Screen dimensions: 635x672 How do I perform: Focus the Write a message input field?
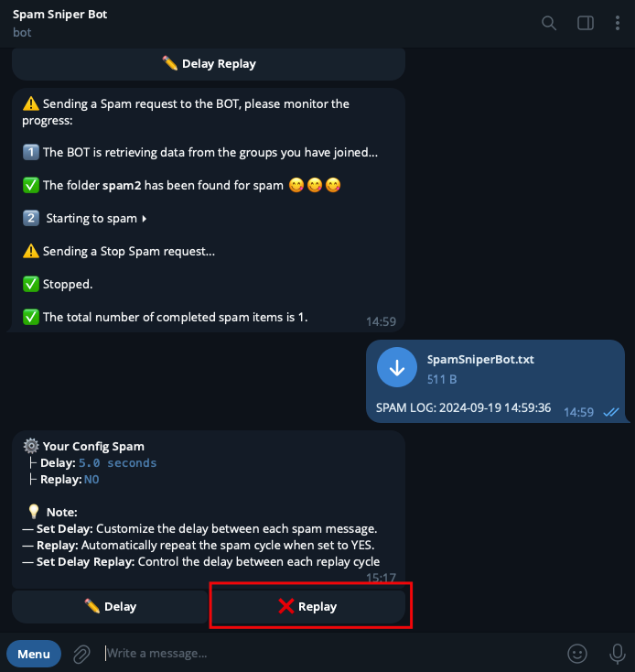(329, 654)
